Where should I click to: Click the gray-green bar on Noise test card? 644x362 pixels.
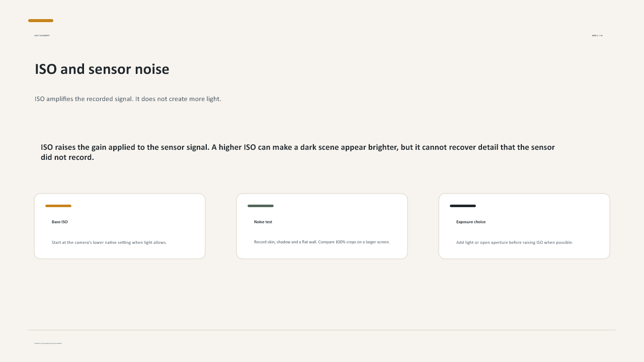click(x=261, y=206)
